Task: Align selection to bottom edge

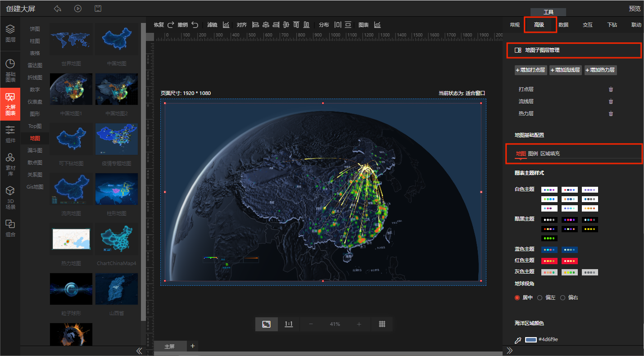Action: [306, 25]
